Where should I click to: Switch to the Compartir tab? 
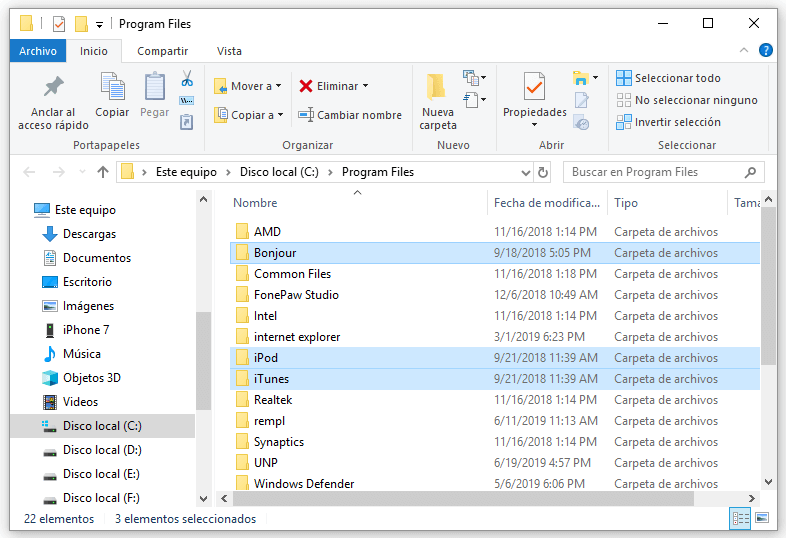click(162, 51)
